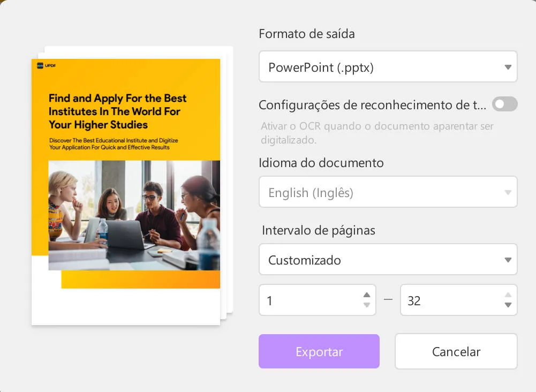This screenshot has height=392, width=536.
Task: Click the down stepper on end page field
Action: pos(508,306)
